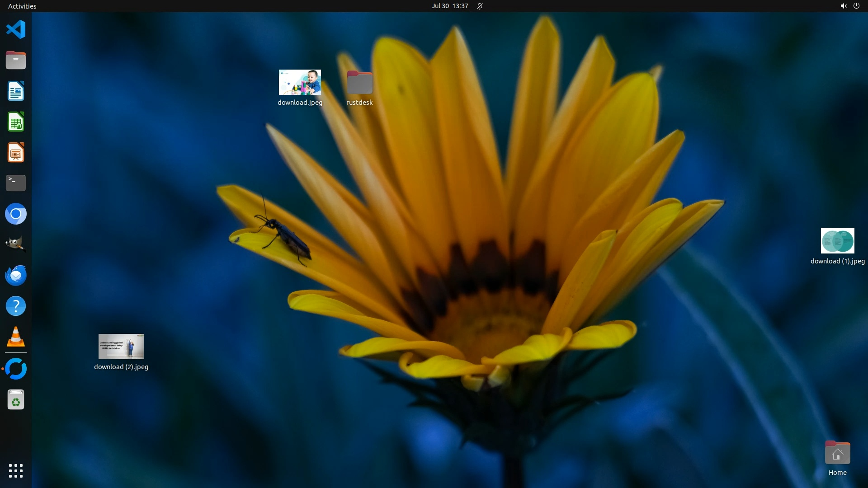The height and width of the screenshot is (488, 868).
Task: Launch VLC media player
Action: pos(16,337)
